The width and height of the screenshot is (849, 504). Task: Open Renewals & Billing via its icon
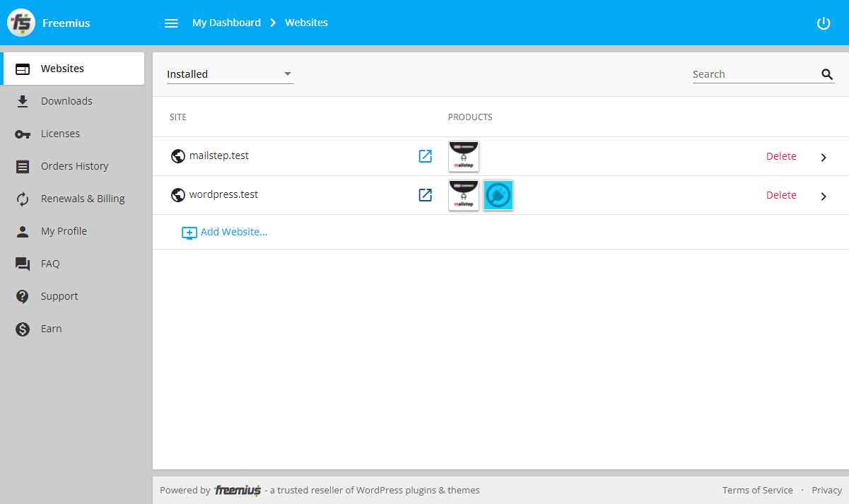click(x=22, y=198)
